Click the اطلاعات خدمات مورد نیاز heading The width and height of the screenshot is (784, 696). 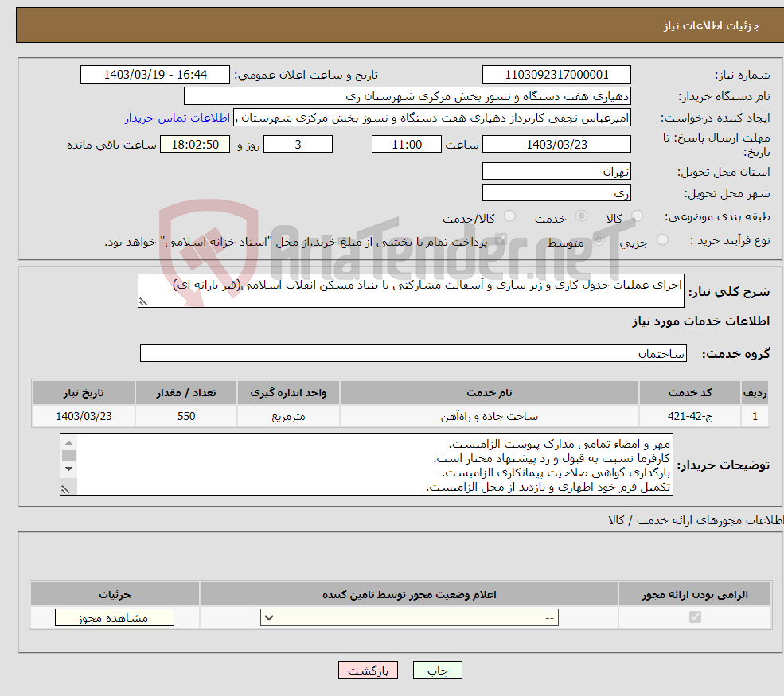click(x=701, y=321)
